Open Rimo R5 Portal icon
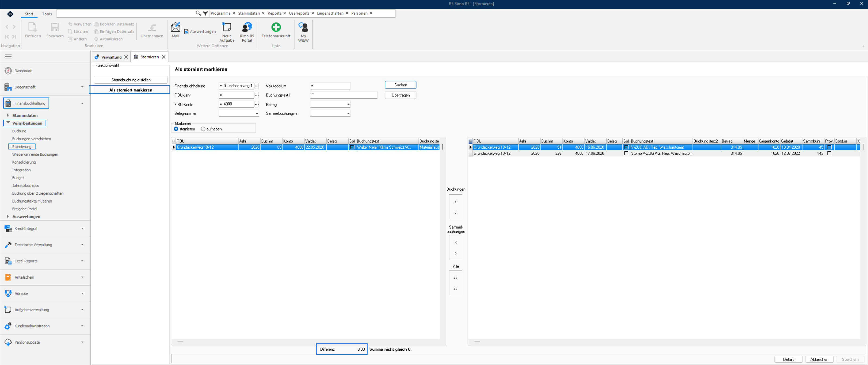This screenshot has width=868, height=365. click(x=247, y=32)
